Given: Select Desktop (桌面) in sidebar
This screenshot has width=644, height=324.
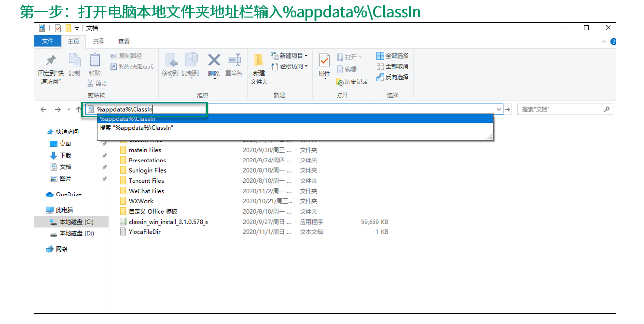Looking at the screenshot, I should click(61, 144).
